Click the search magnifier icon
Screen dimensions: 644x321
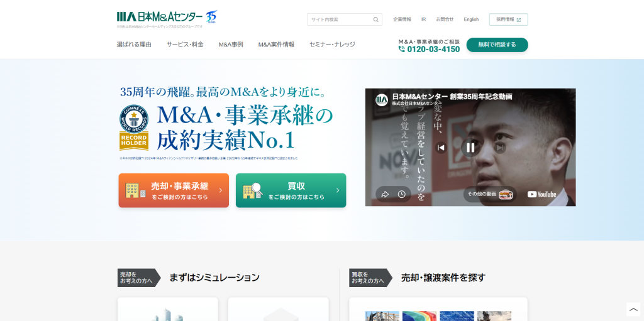(376, 19)
